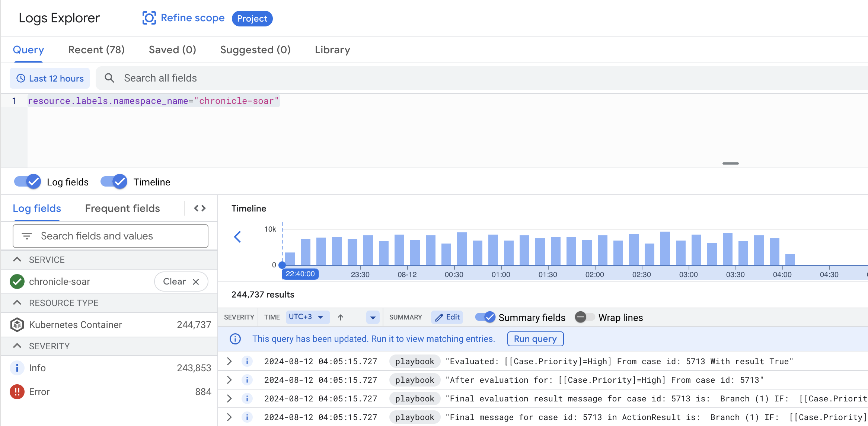
Task: Switch to the Recent (78) tab
Action: coord(96,50)
